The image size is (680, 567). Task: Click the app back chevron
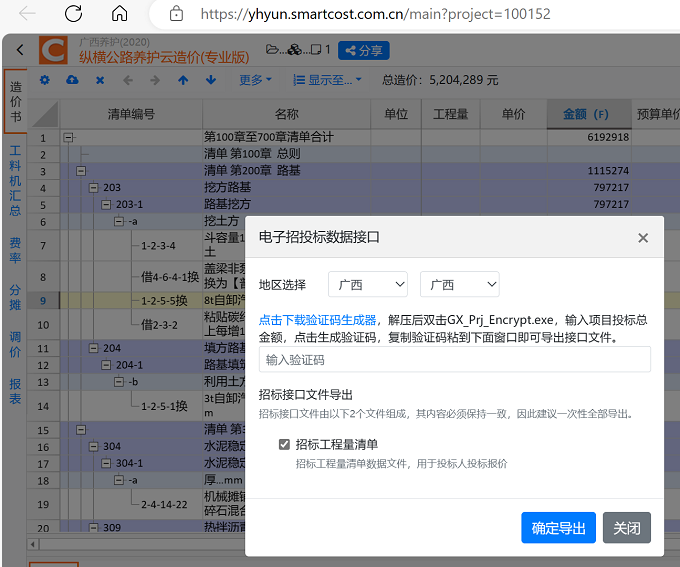[x=20, y=50]
